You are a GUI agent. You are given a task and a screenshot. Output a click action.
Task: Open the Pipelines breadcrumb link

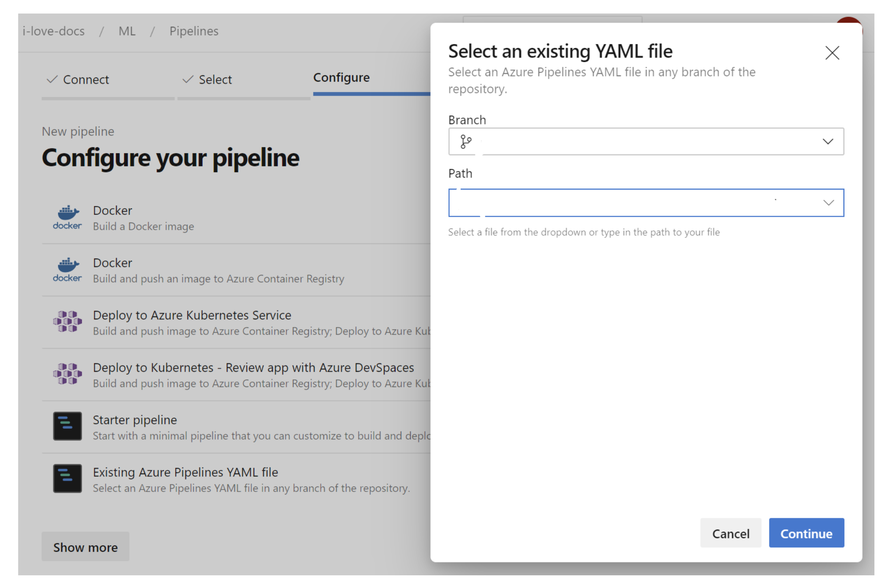click(x=194, y=31)
